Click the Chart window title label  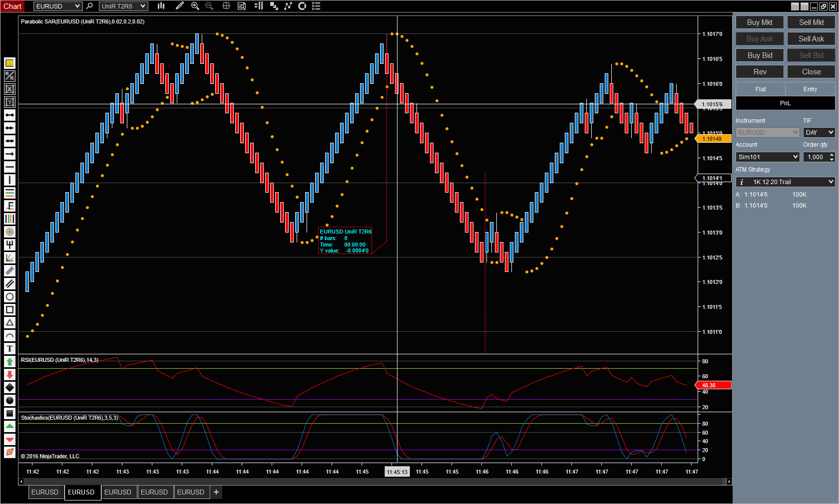(x=12, y=6)
